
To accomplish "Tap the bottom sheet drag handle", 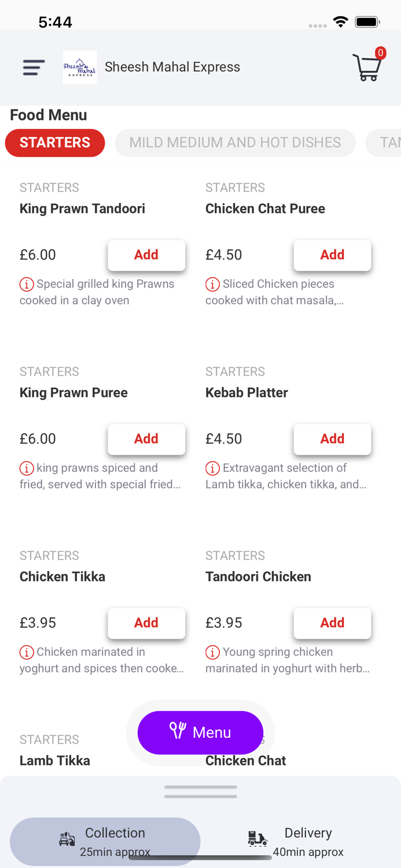I will click(200, 792).
